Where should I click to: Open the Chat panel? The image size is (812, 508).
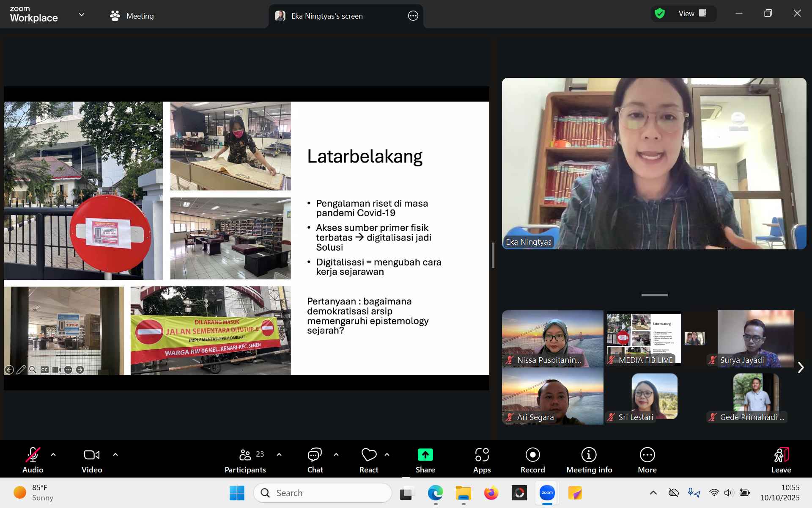coord(315,460)
